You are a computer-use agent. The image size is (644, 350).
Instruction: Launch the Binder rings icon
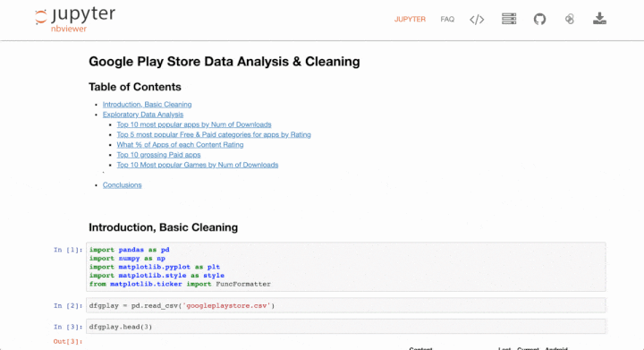pyautogui.click(x=569, y=19)
